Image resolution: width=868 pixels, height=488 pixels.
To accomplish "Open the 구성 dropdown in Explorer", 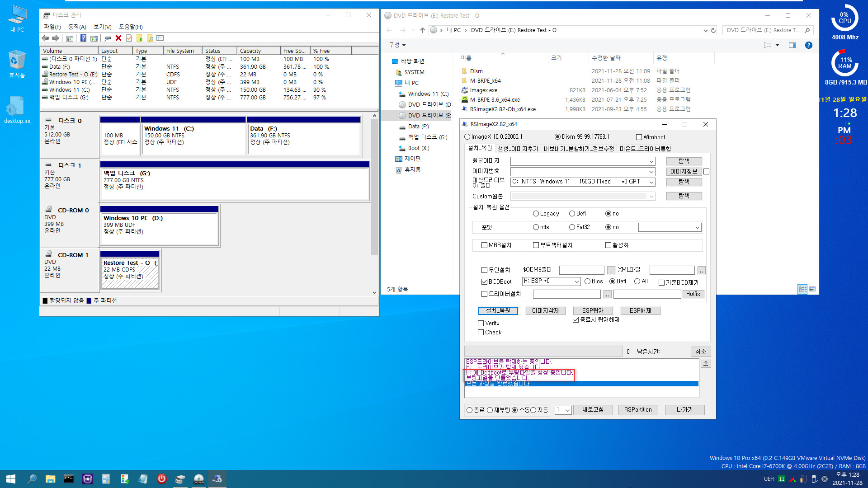I will [397, 45].
